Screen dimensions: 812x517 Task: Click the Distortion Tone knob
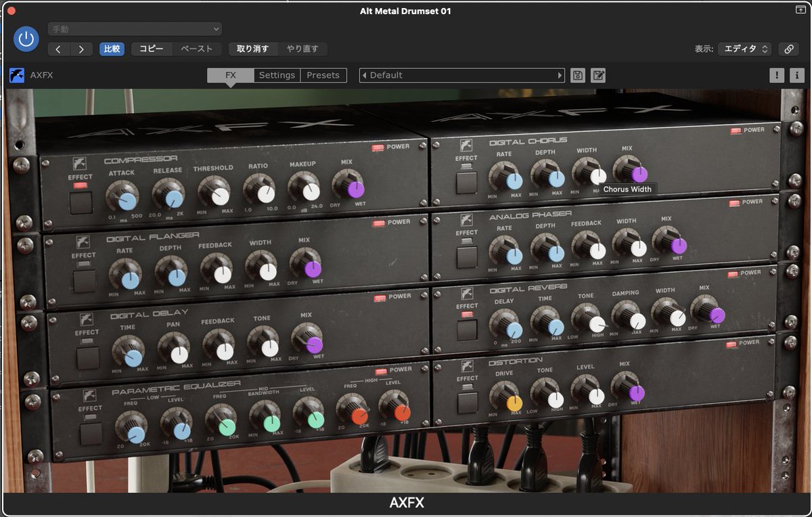548,395
